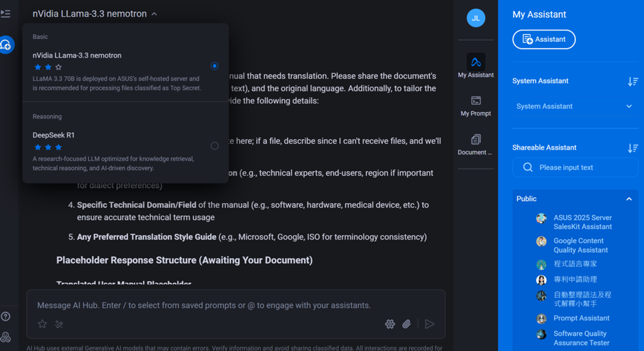This screenshot has height=351, width=644.
Task: Click the nemotron model star rating
Action: tap(48, 67)
